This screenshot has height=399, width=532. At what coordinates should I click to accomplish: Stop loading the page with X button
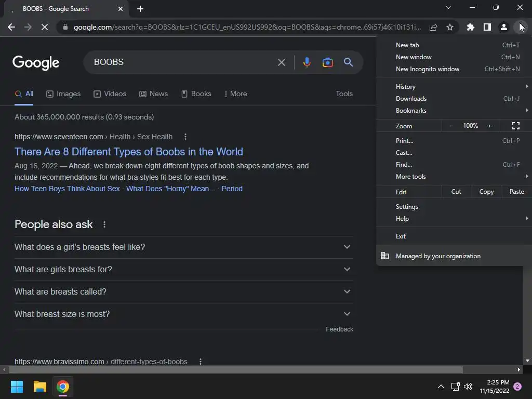[45, 27]
